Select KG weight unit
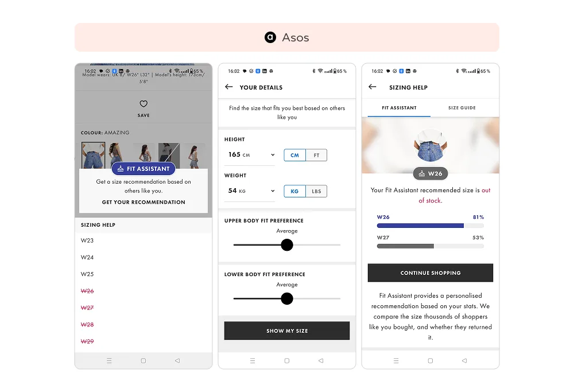Screen dimensions: 574x392 [x=294, y=191]
